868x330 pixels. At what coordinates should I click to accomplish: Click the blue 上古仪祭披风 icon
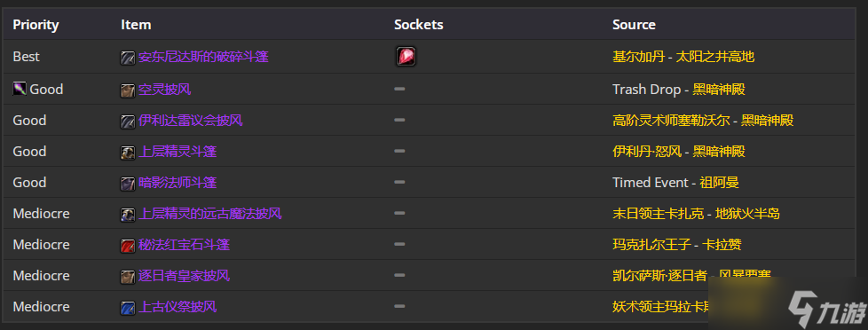tap(128, 307)
